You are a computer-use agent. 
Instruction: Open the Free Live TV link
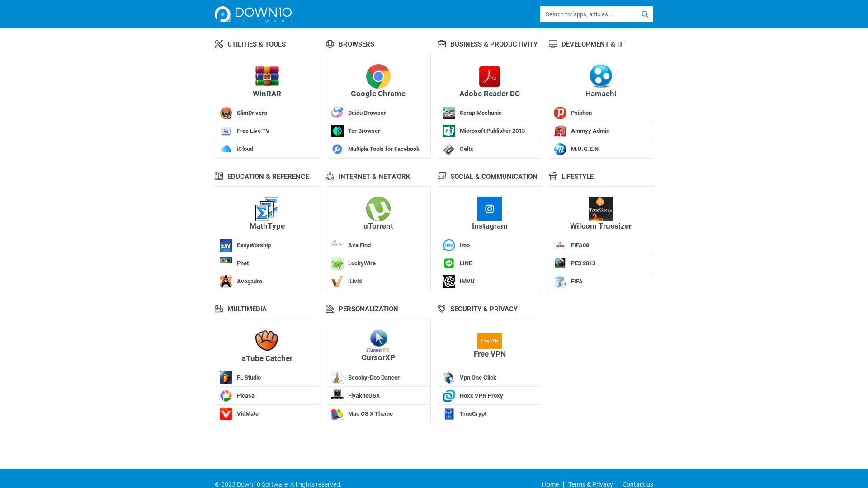[x=253, y=131]
